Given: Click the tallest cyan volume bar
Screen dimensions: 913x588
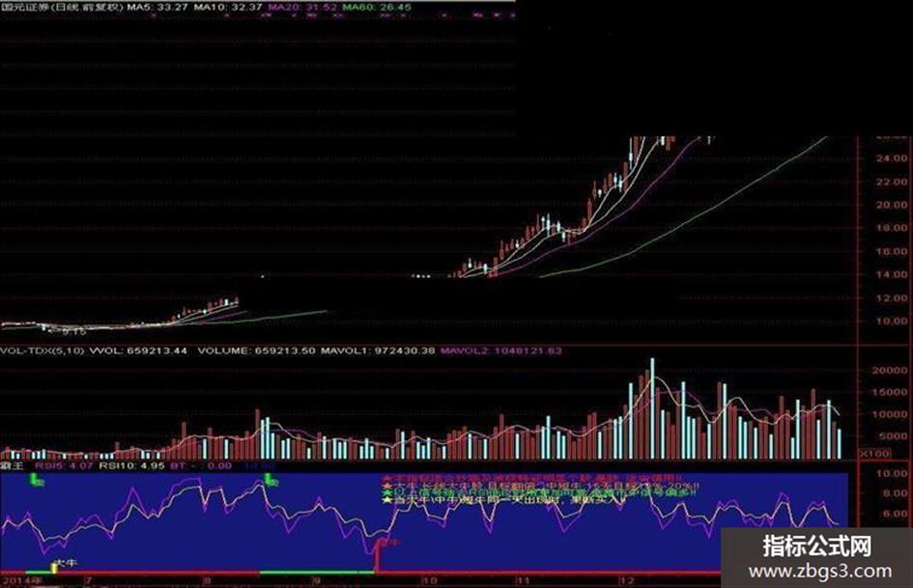Looking at the screenshot, I should coord(652,408).
